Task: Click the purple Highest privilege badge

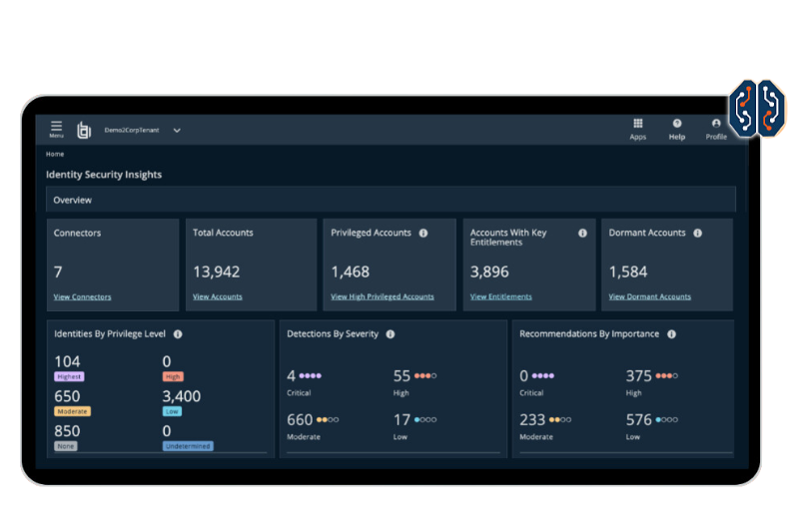Action: [x=69, y=376]
